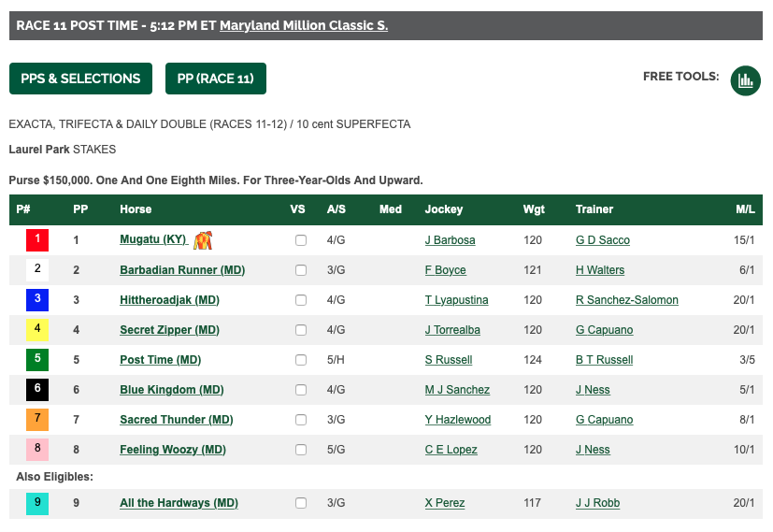The image size is (773, 532).
Task: Open PPS & Selections
Action: click(80, 79)
